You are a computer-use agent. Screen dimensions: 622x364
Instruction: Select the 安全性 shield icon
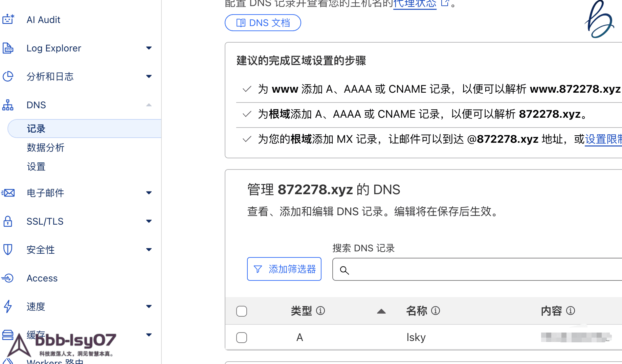point(8,250)
